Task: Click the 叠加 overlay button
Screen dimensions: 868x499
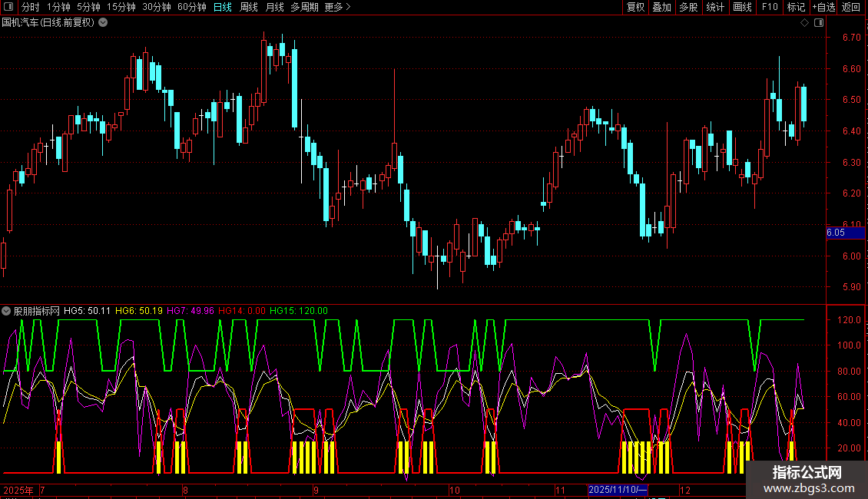Action: point(662,7)
